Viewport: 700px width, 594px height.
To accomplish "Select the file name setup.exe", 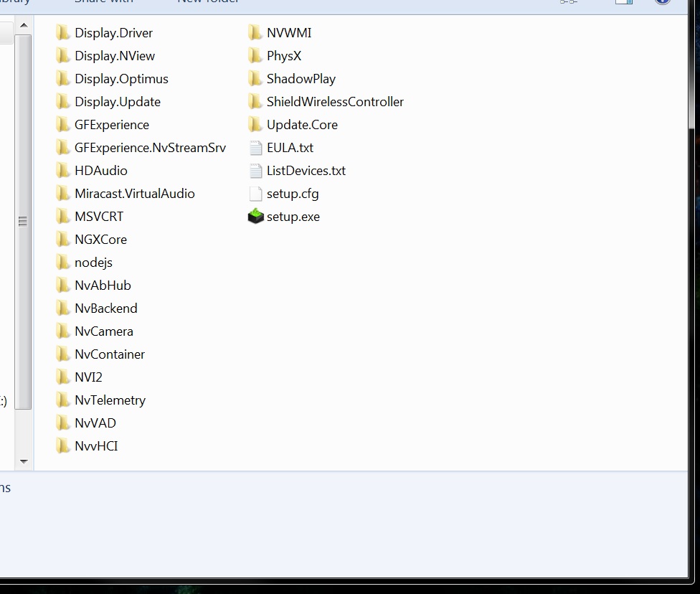I will pos(293,217).
